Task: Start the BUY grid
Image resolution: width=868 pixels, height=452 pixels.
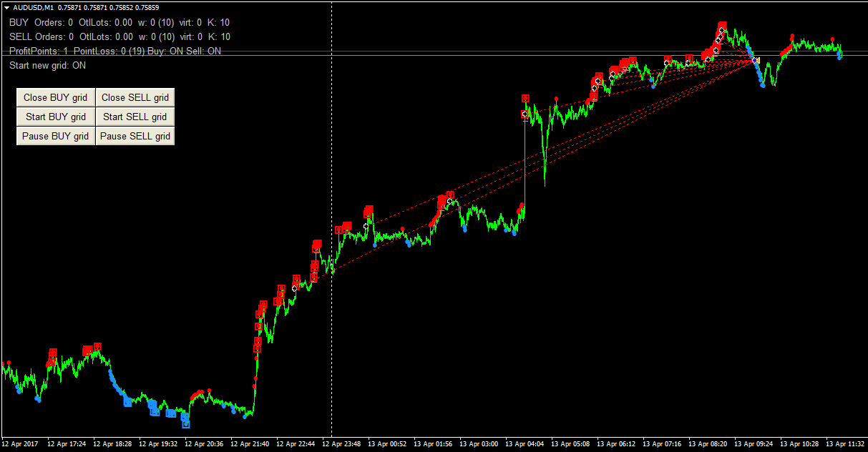Action: coord(56,117)
